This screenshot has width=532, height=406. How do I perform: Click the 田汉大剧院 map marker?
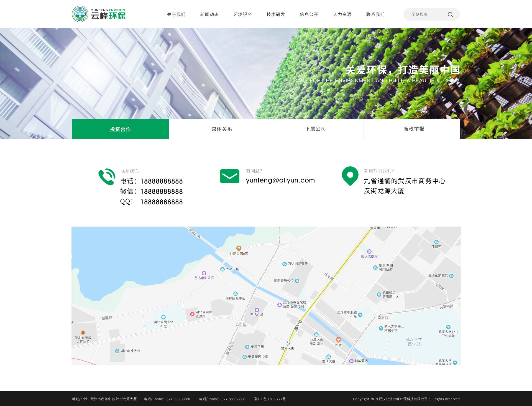[x=369, y=252]
